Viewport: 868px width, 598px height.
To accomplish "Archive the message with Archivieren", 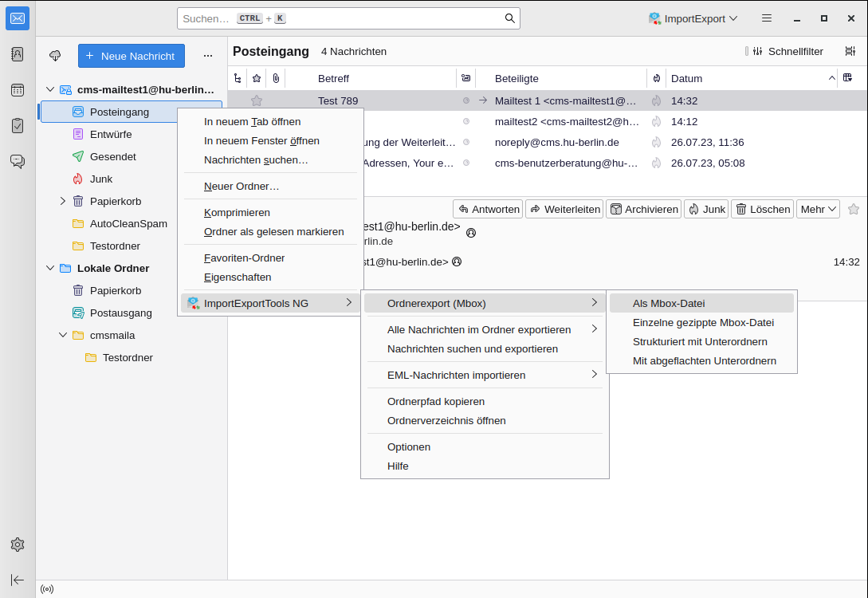I will pos(643,208).
